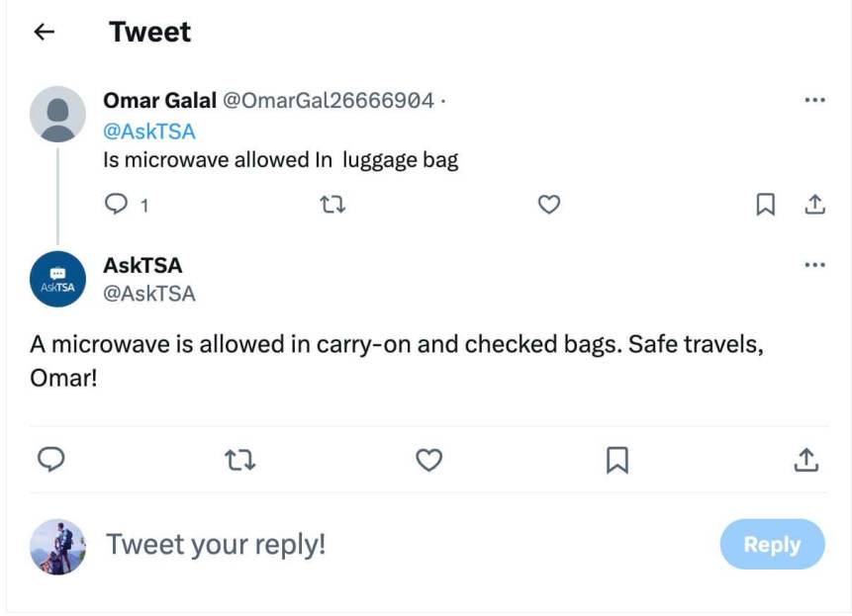Screen dimensions: 852x616
Task: Open the @AskTSA handle under AskTSA name
Action: [149, 294]
